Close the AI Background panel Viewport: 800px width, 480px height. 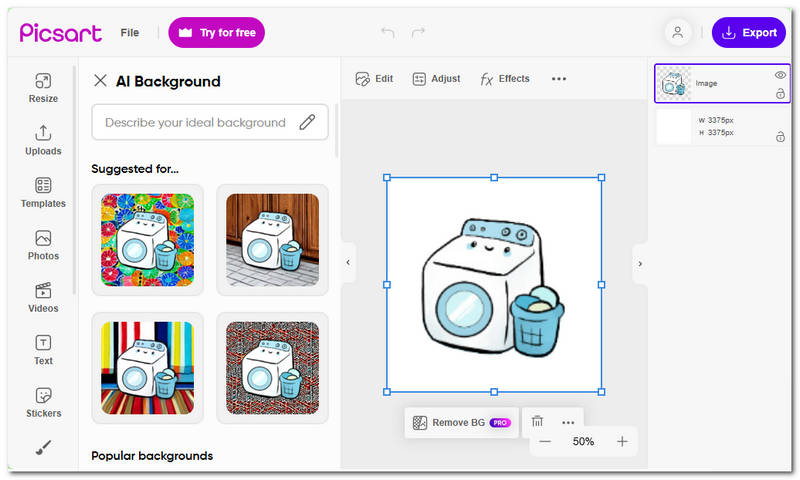[100, 81]
